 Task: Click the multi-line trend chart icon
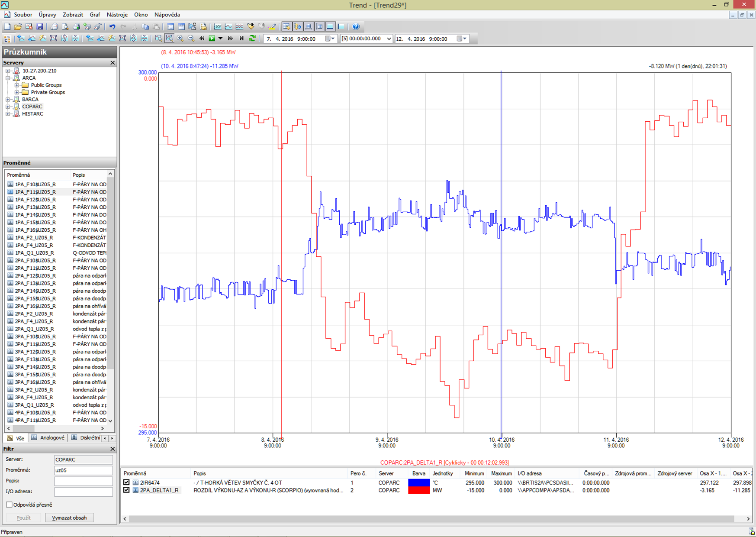[x=239, y=26]
